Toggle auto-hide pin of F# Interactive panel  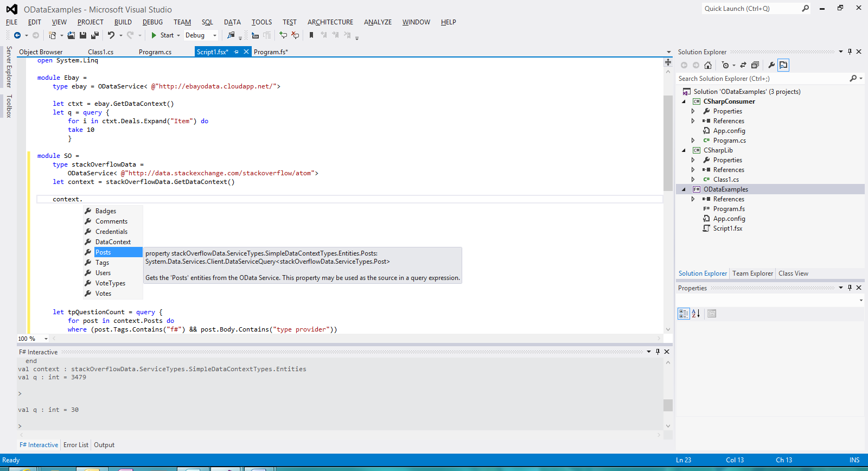click(658, 352)
